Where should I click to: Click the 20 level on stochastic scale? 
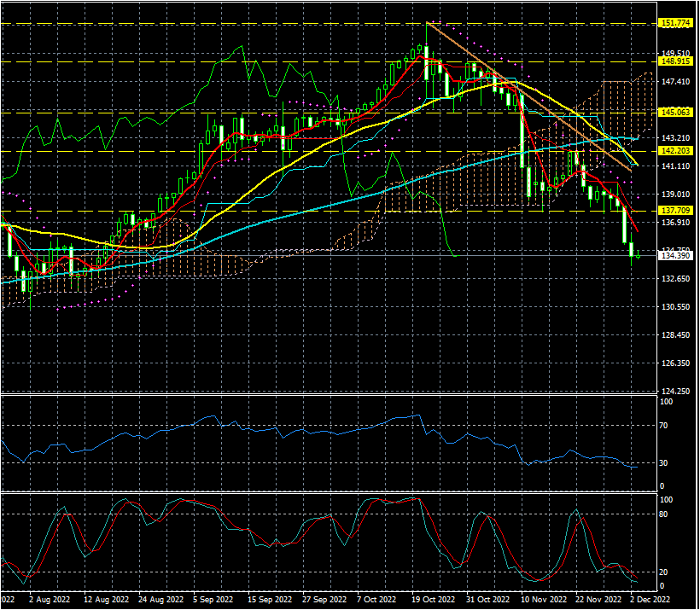(x=663, y=572)
